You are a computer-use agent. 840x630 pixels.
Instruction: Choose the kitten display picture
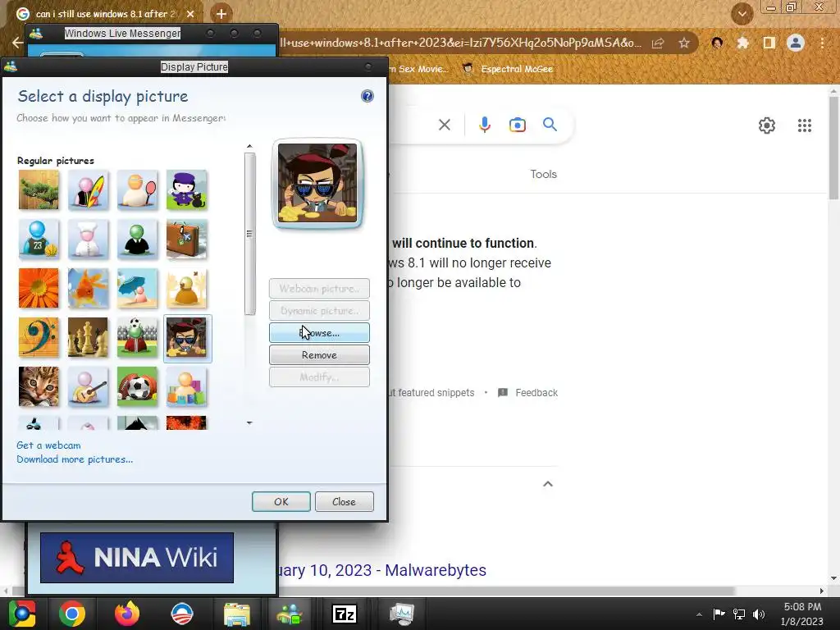39,387
